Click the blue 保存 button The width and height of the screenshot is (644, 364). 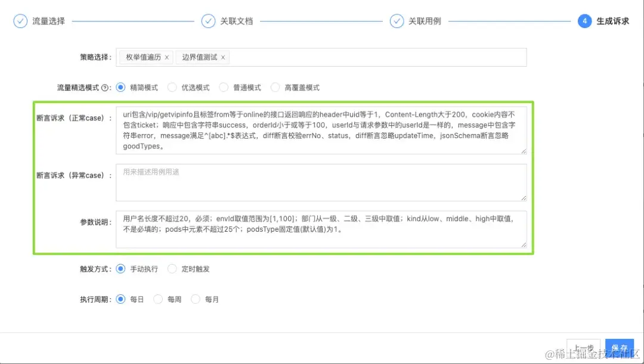point(620,348)
